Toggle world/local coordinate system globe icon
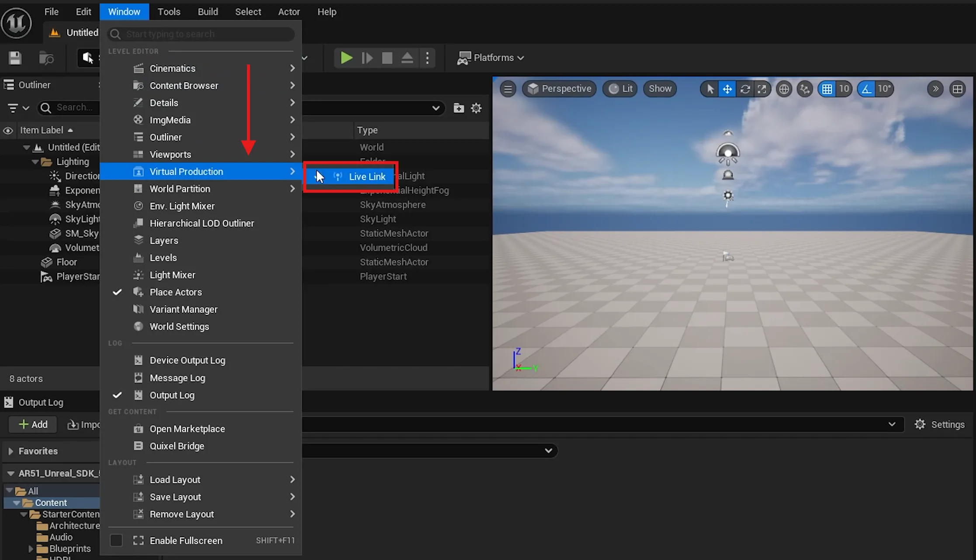Image resolution: width=976 pixels, height=560 pixels. [x=784, y=89]
